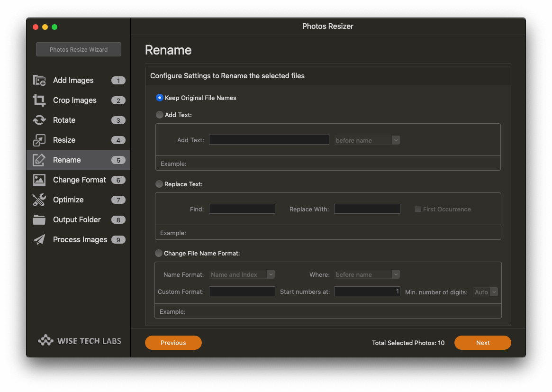Click step badge 6 beside Change Format
The image size is (552, 392).
click(x=118, y=180)
